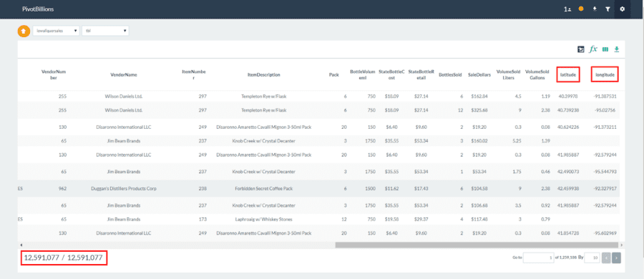The width and height of the screenshot is (644, 279).
Task: Open the teal columns selector icon
Action: coord(605,49)
